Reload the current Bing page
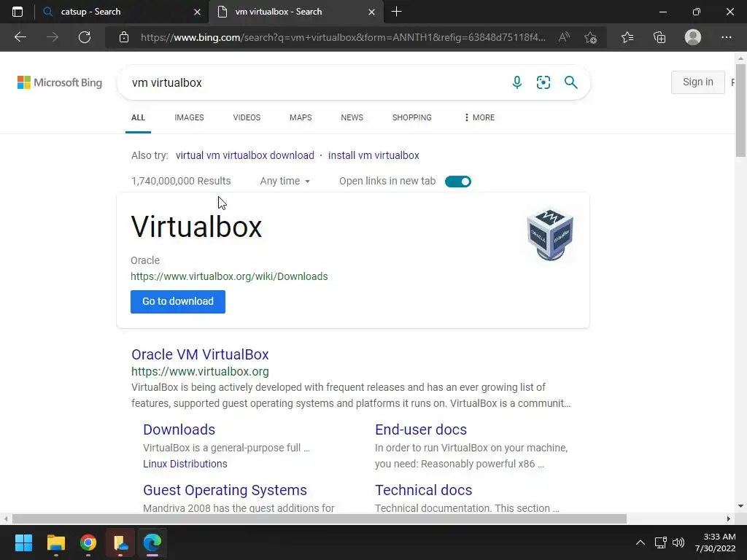Image resolution: width=747 pixels, height=560 pixels. (x=85, y=37)
